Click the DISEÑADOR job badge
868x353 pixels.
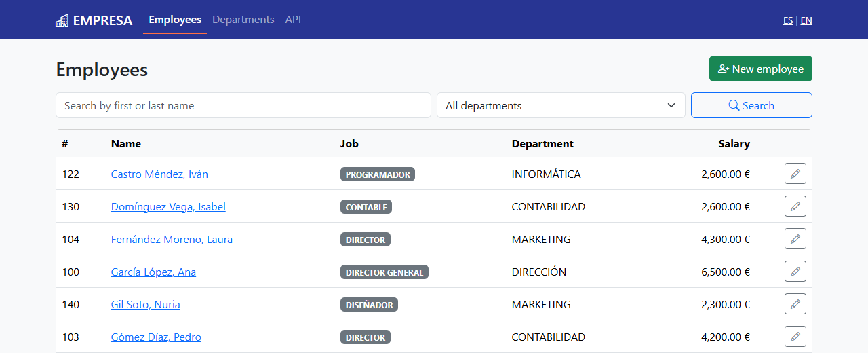click(369, 305)
